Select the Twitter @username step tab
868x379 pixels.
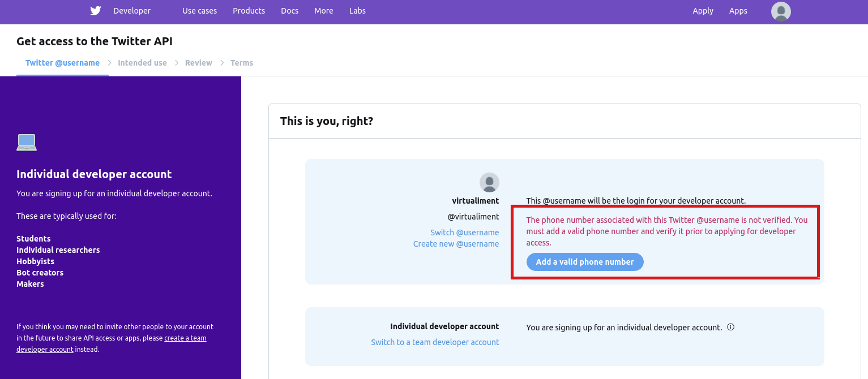62,63
